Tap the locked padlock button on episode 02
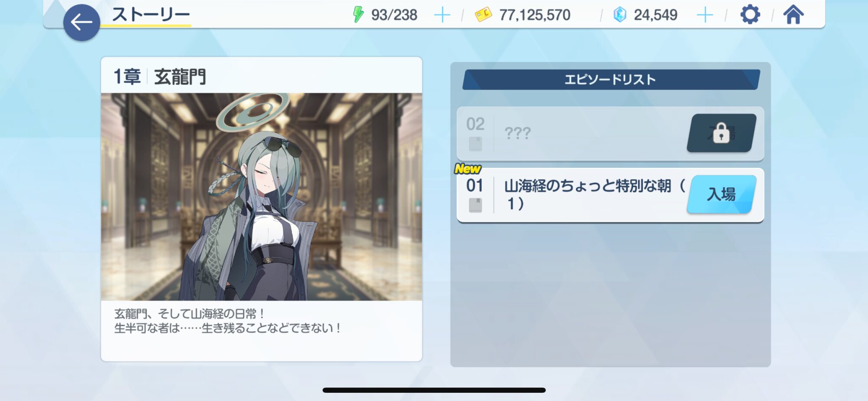This screenshot has height=401, width=868. 721,133
